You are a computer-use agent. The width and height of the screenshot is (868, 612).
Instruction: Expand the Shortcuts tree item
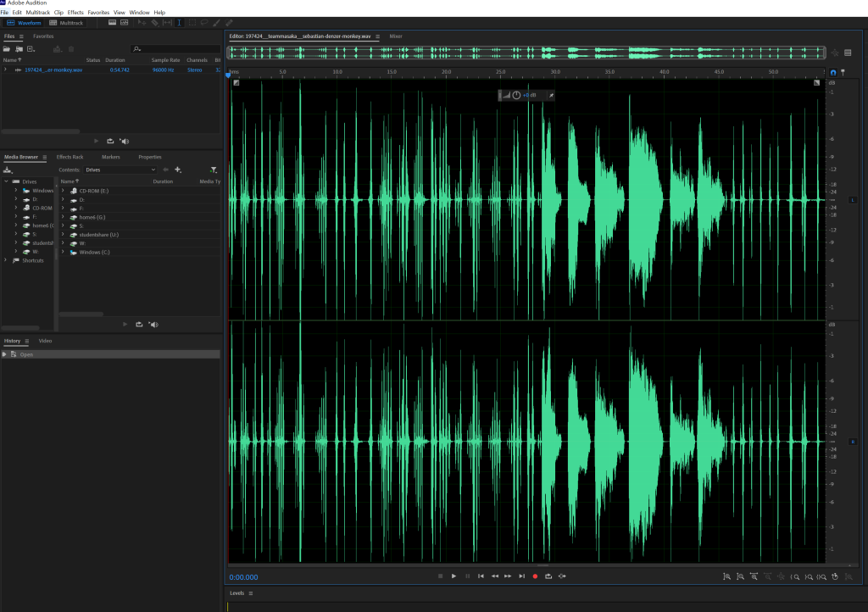[x=6, y=260]
